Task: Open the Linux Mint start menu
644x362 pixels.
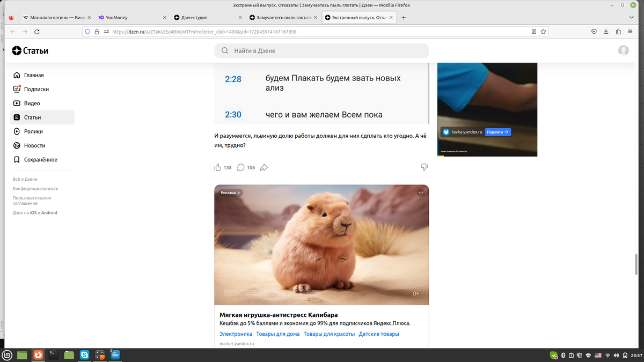Action: point(8,354)
